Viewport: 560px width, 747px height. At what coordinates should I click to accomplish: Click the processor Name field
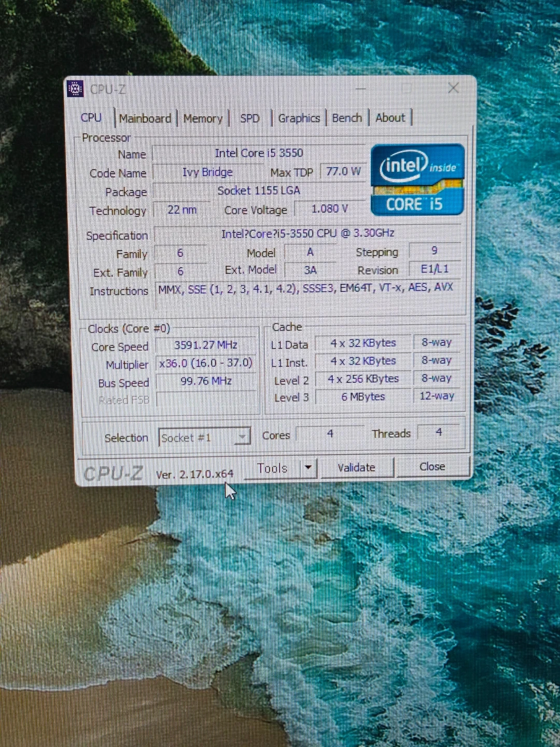258,153
